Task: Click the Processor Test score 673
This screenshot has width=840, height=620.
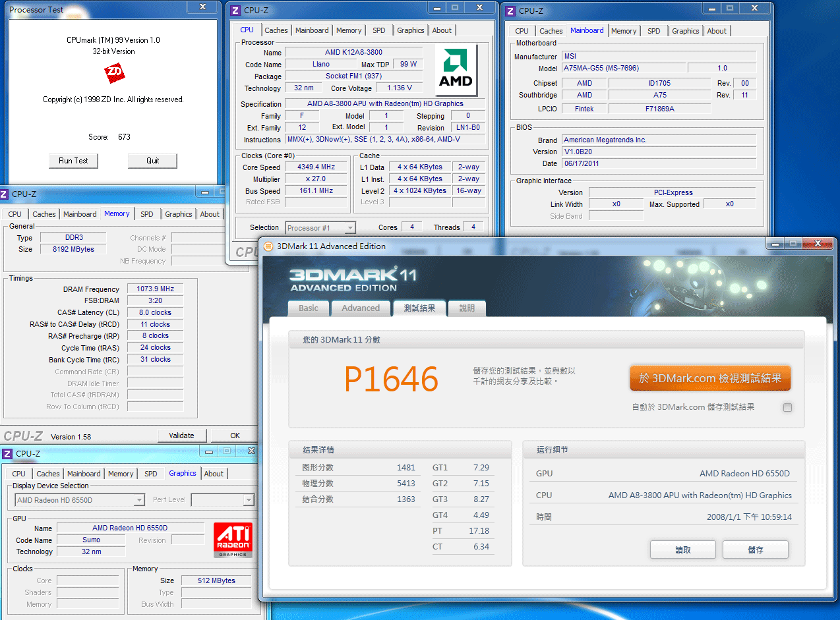Action: pos(124,137)
